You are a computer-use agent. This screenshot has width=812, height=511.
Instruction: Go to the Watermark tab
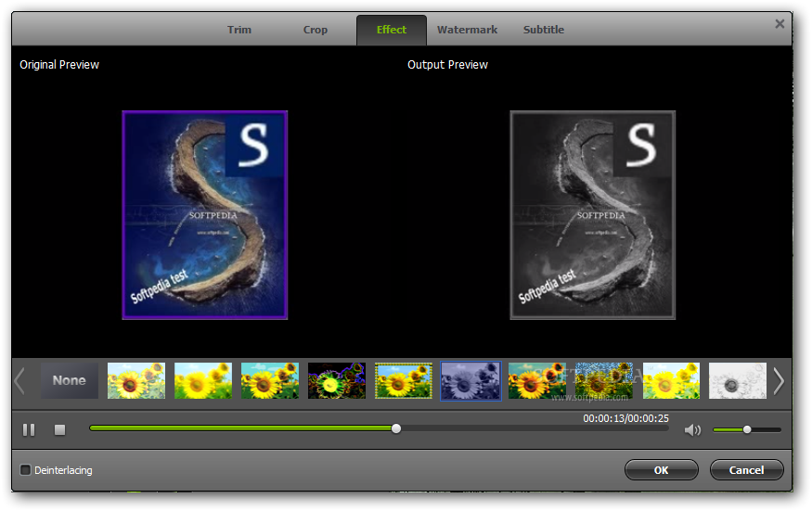coord(467,30)
